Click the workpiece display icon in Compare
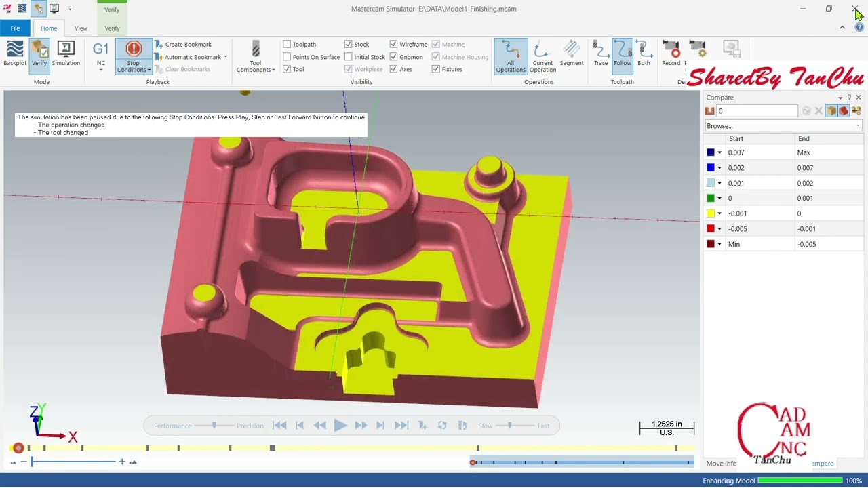The image size is (868, 488). pos(843,110)
